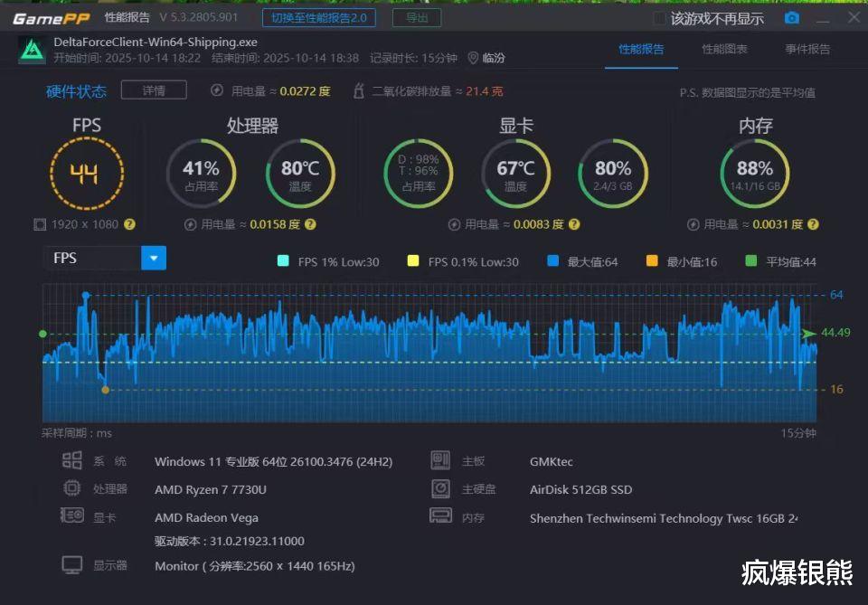Image resolution: width=868 pixels, height=605 pixels.
Task: Click the power icon beside total 用电量 0.0272
Action: point(217,90)
